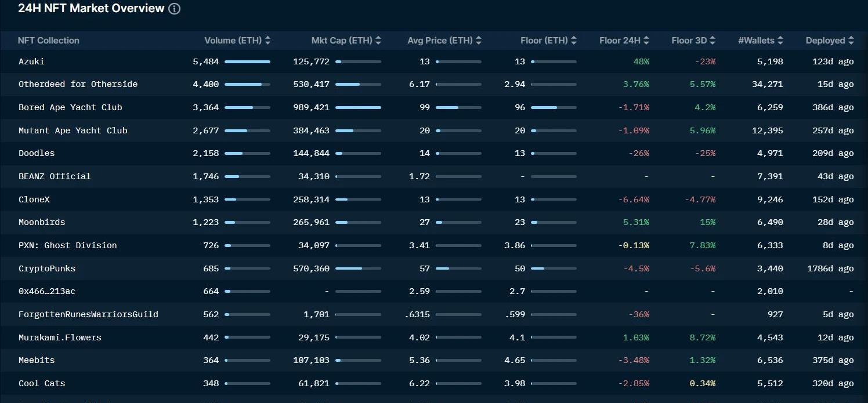This screenshot has height=403, width=868.
Task: Open Bored Ape Yacht Club collection
Action: coord(70,107)
